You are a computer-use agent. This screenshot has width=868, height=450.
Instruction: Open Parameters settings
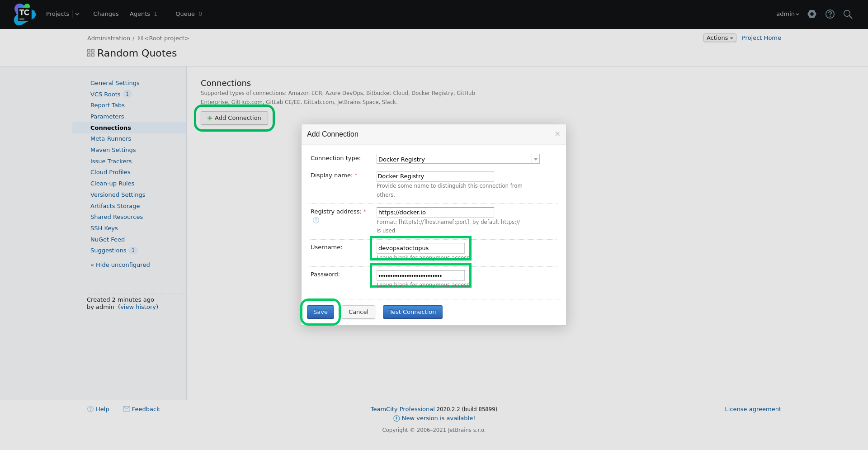point(107,117)
